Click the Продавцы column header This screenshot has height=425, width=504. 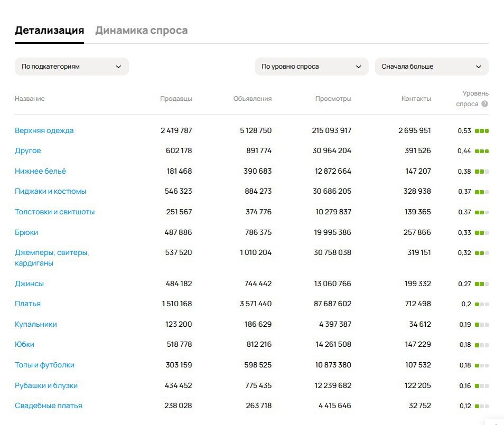(176, 99)
